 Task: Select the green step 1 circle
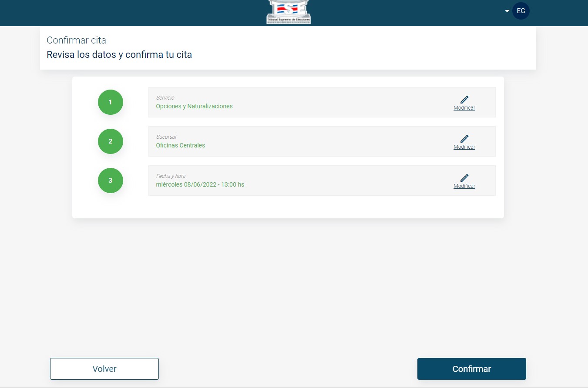click(111, 102)
